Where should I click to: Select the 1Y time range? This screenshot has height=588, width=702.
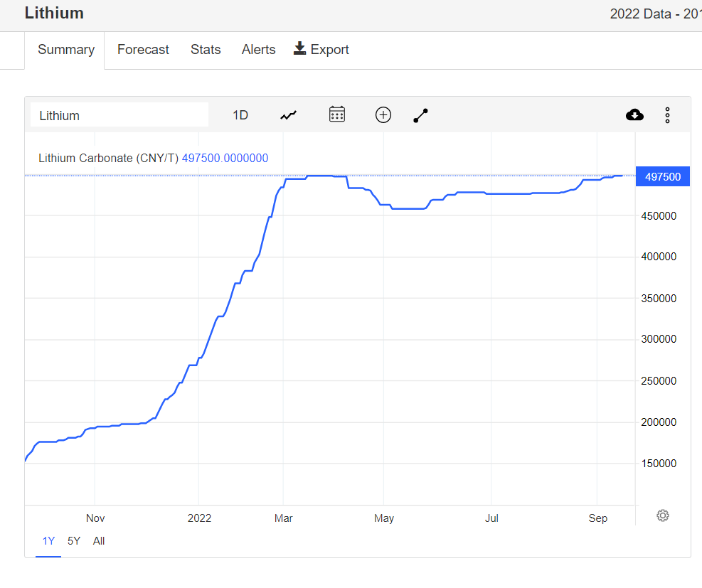48,541
